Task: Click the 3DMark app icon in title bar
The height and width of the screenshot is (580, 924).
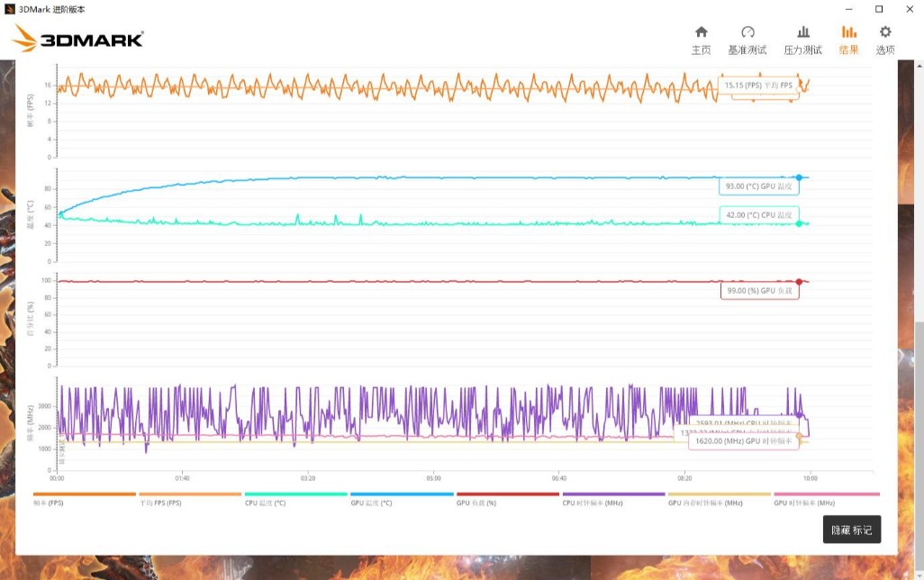Action: pyautogui.click(x=9, y=9)
